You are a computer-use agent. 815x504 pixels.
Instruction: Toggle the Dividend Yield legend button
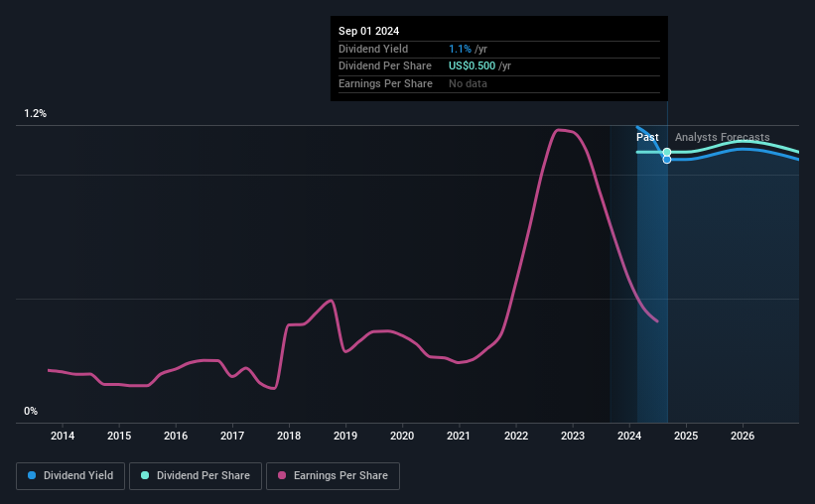tap(70, 476)
